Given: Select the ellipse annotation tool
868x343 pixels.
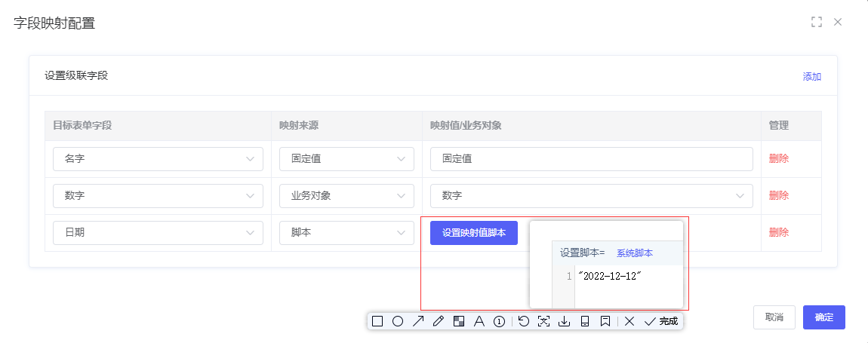Looking at the screenshot, I should pyautogui.click(x=398, y=321).
